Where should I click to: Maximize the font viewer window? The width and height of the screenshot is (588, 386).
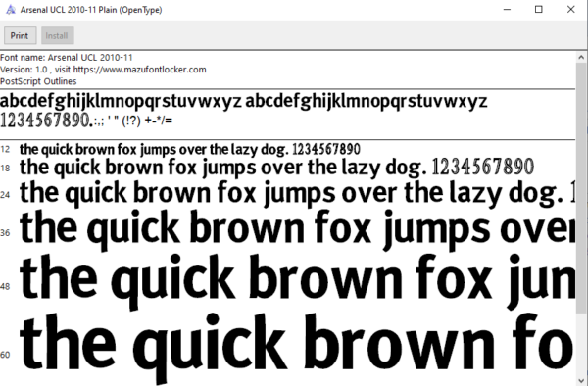pyautogui.click(x=538, y=10)
